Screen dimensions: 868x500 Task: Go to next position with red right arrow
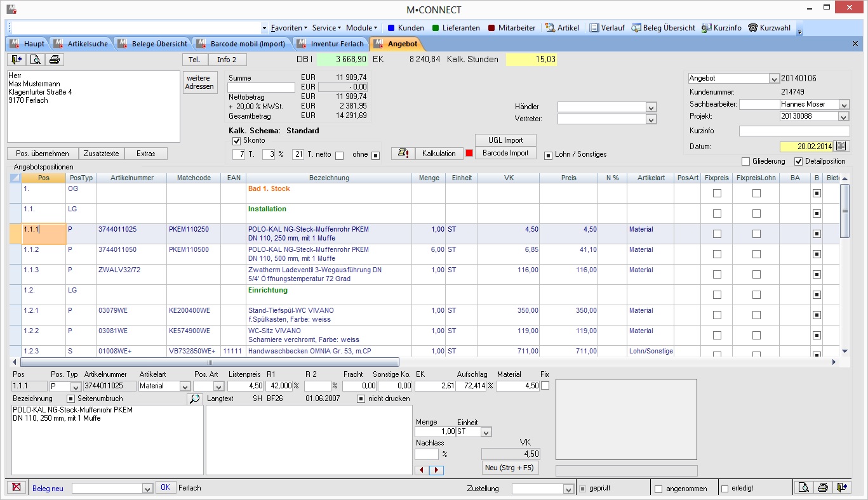(436, 470)
